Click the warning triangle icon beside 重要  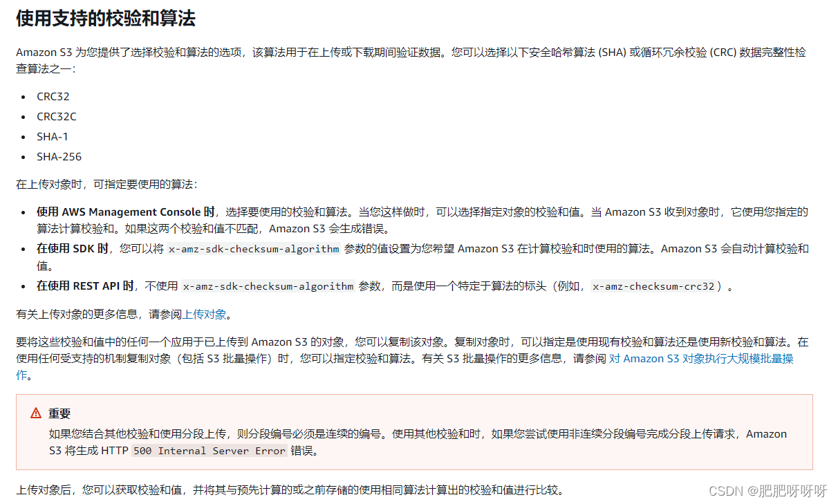point(36,413)
